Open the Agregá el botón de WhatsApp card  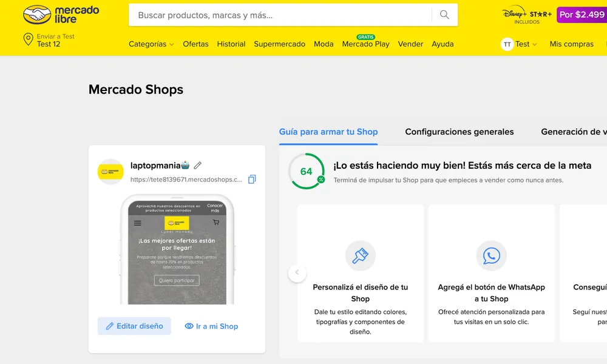[x=491, y=273]
